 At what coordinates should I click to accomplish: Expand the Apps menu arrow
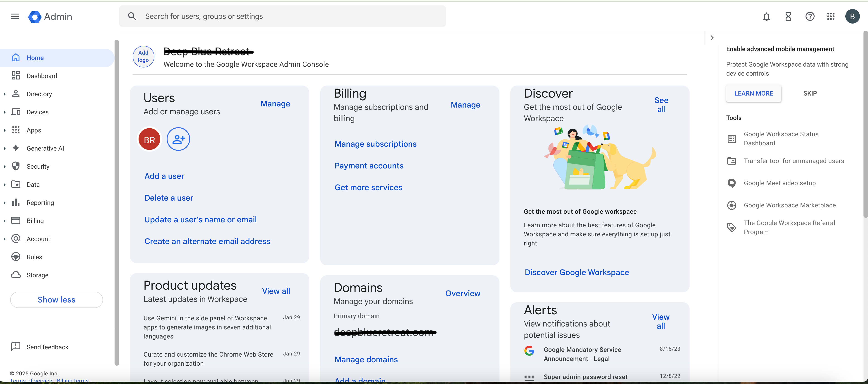pyautogui.click(x=4, y=130)
